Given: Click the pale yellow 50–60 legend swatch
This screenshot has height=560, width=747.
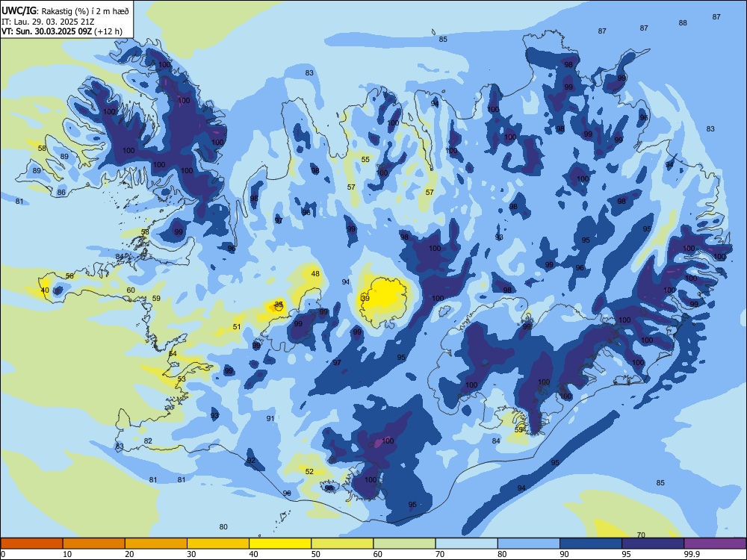Looking at the screenshot, I should (342, 544).
